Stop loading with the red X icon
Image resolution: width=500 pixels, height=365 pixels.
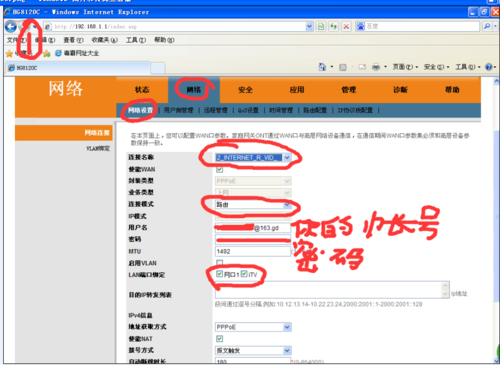pyautogui.click(x=346, y=26)
